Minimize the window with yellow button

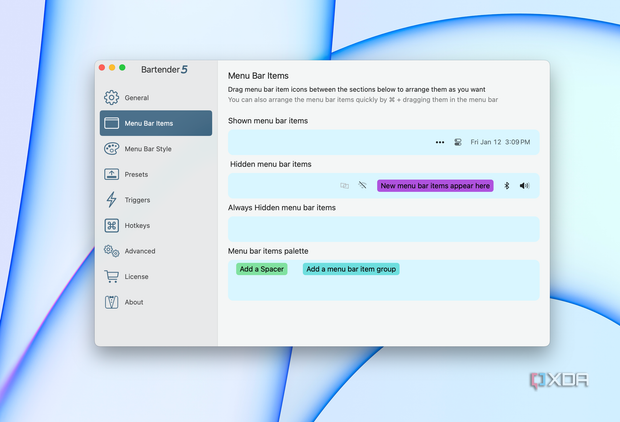click(x=112, y=68)
